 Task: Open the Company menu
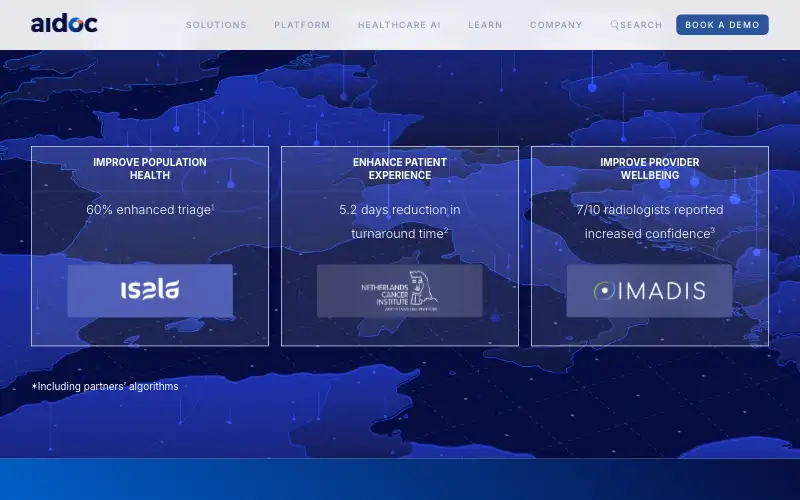point(556,24)
